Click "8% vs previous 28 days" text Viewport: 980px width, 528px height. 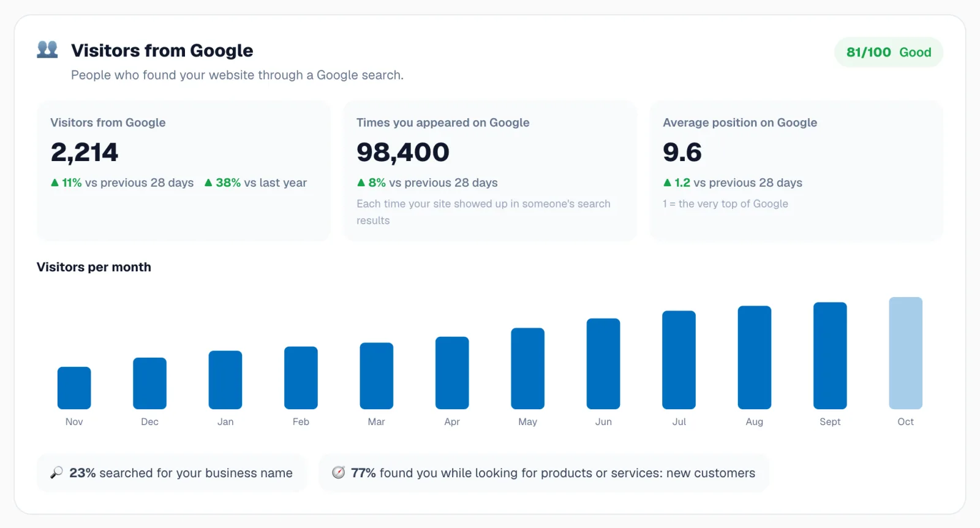coord(433,183)
